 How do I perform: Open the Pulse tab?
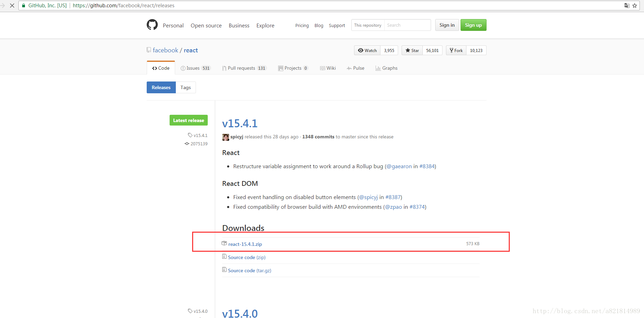[355, 68]
